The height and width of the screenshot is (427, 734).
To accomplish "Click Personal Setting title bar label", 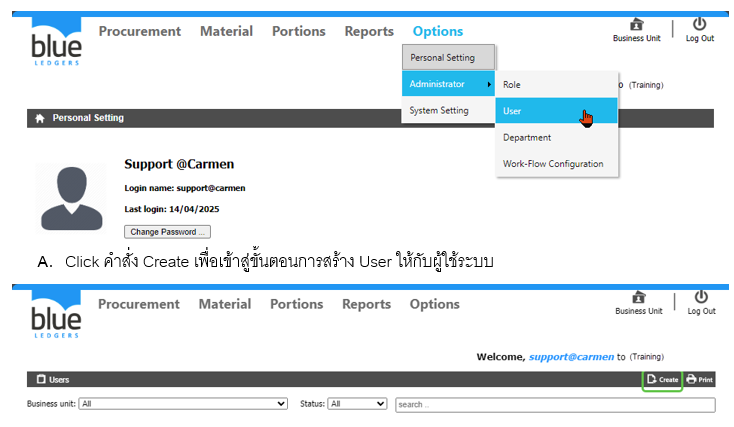I will (88, 118).
